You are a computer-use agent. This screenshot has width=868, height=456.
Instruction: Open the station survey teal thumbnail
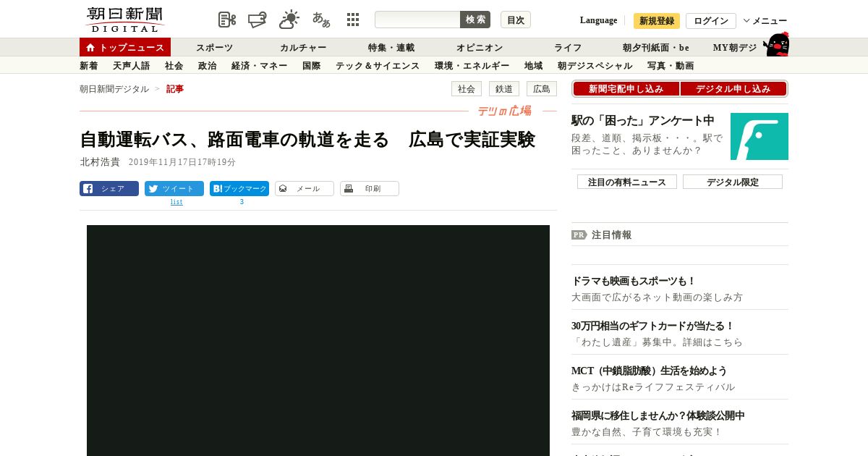[759, 136]
